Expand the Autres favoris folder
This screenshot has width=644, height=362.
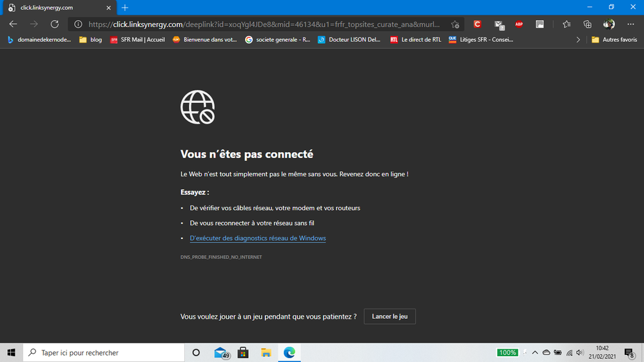[x=614, y=39]
